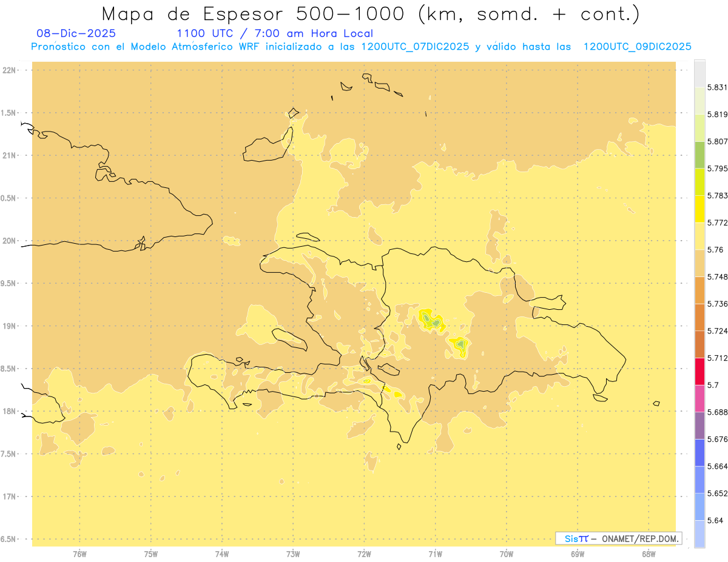Screen dimensions: 728x562
Task: Click the legend value 5.76
Action: click(x=715, y=250)
